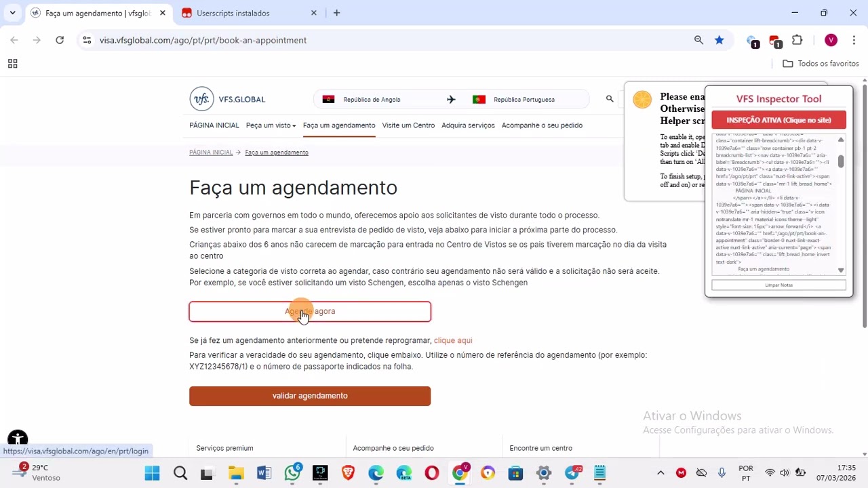Switch to Userscripts instalados tab

point(233,13)
